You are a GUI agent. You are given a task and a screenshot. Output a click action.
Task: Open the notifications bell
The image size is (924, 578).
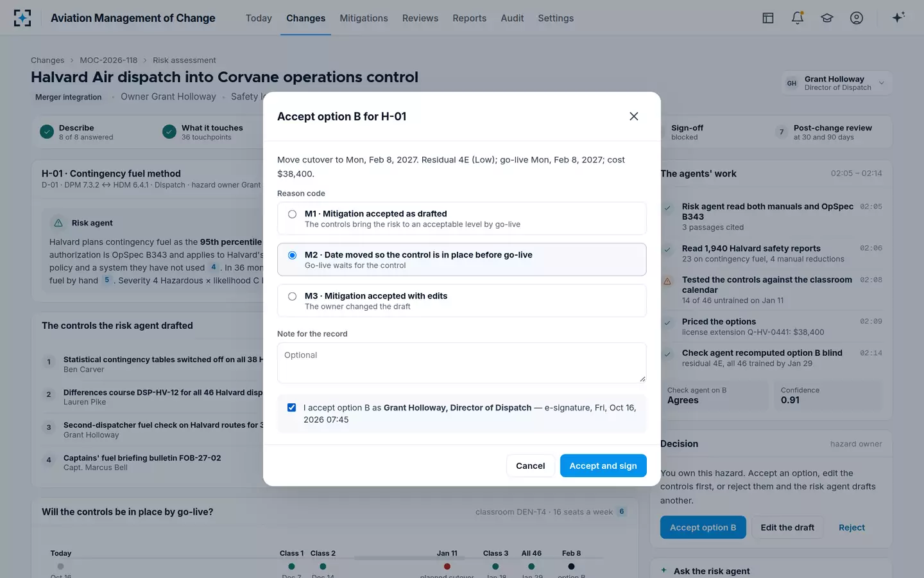click(x=798, y=18)
